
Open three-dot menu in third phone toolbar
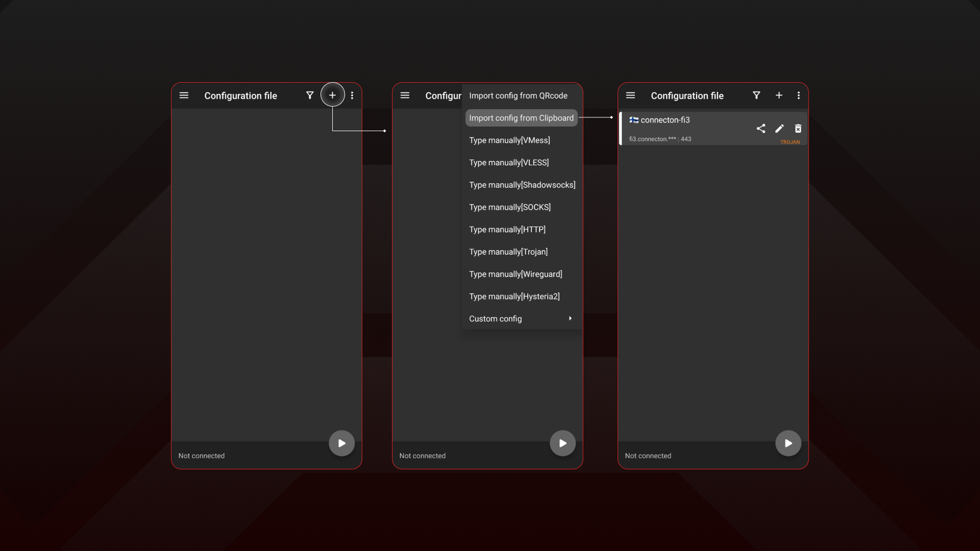799,95
